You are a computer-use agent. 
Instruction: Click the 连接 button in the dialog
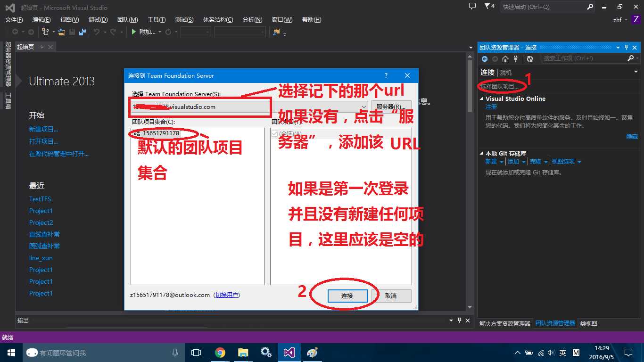tap(347, 296)
